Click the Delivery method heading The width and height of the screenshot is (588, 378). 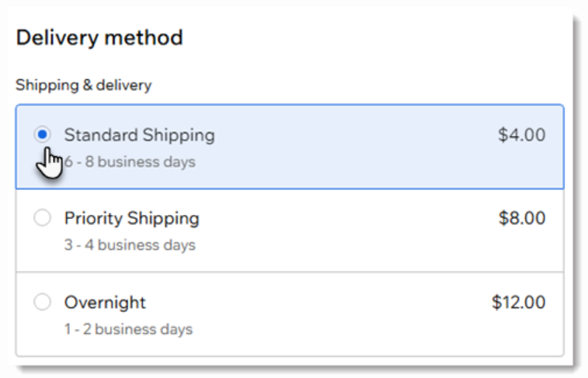(99, 37)
